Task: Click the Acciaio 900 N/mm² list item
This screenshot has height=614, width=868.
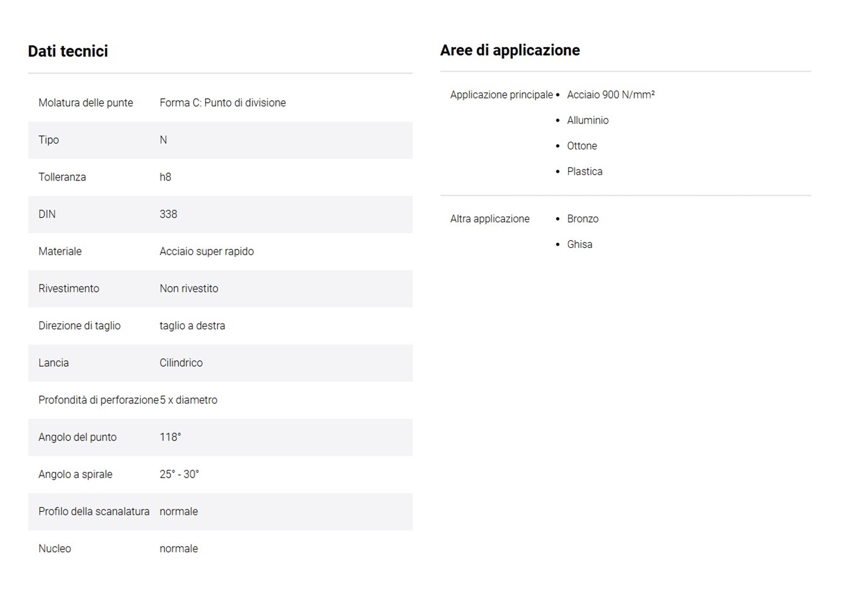Action: (611, 95)
